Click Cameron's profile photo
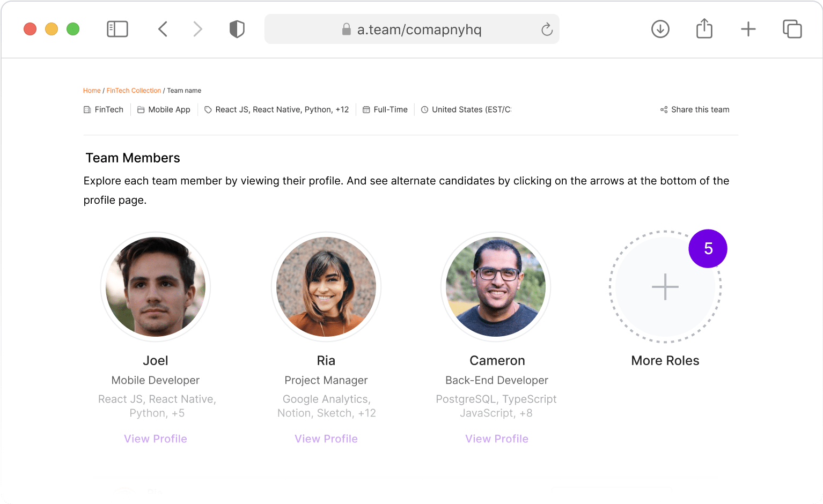Viewport: 823px width, 504px height. tap(496, 287)
